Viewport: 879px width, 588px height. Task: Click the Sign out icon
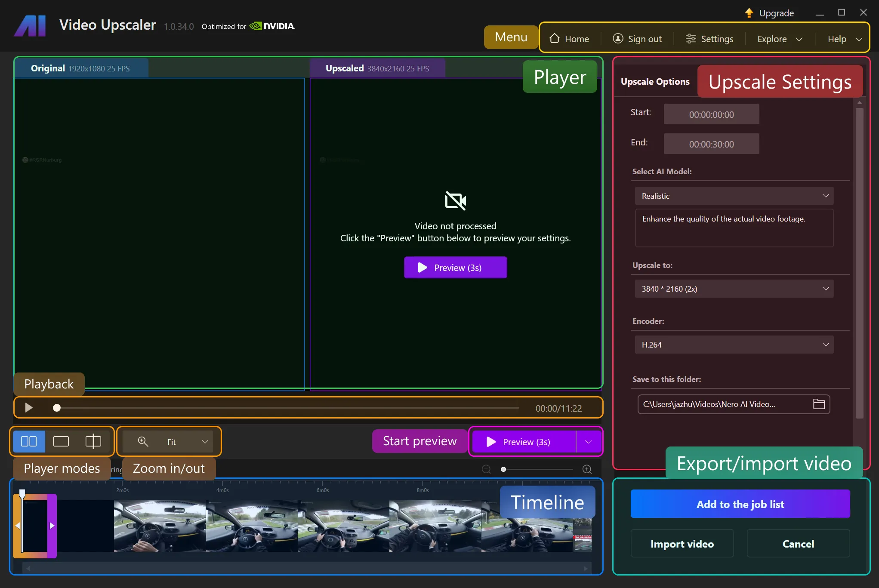pyautogui.click(x=618, y=38)
